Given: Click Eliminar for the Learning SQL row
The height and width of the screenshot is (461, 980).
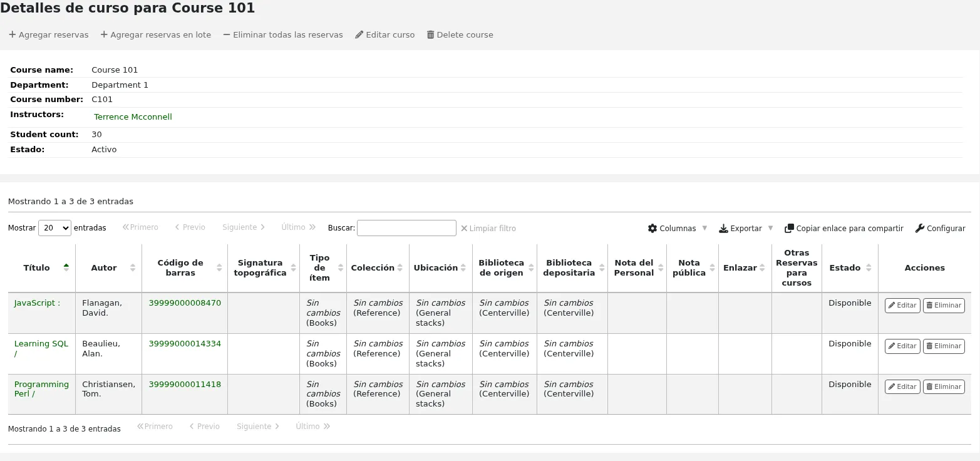Looking at the screenshot, I should tap(944, 346).
